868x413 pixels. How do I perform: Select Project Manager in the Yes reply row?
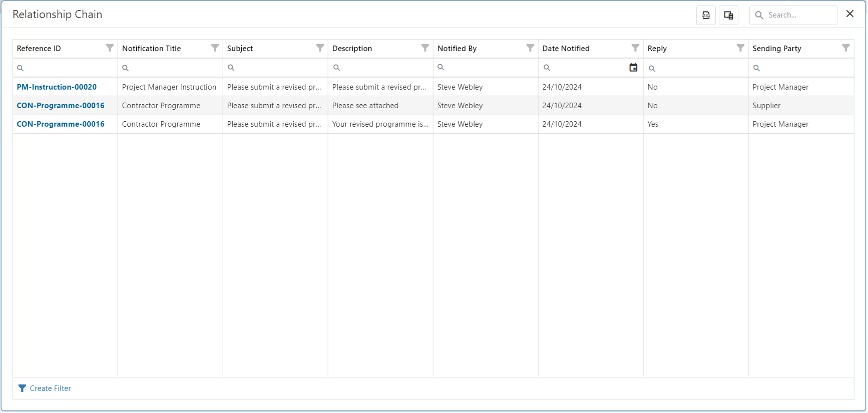[x=801, y=124]
